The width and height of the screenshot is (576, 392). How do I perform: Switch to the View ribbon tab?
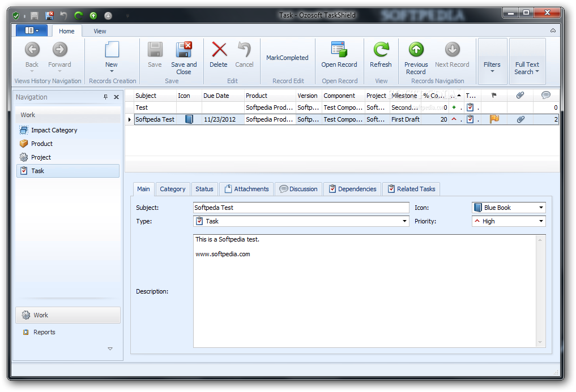tap(100, 31)
